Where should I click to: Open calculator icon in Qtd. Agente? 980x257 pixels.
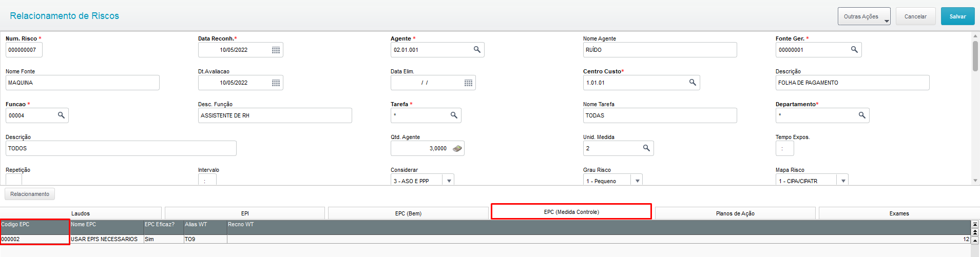[x=457, y=148]
